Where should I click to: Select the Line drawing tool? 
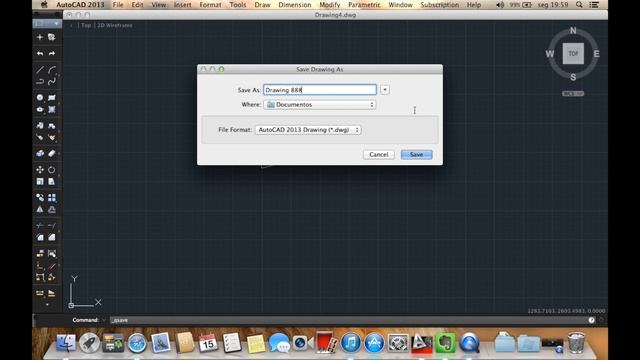point(40,70)
